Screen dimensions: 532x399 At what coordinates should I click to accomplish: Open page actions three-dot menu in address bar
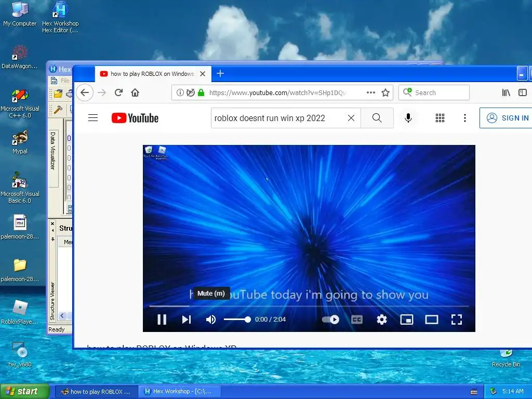371,92
